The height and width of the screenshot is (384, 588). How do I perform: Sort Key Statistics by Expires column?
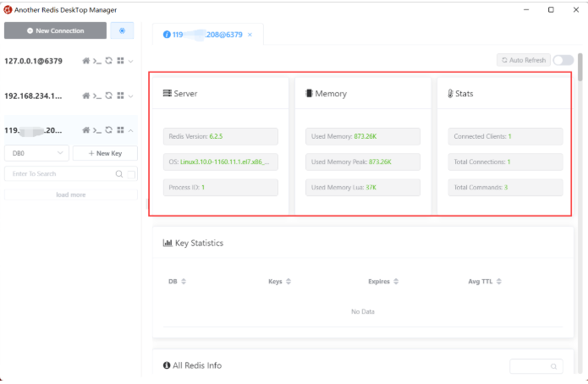[x=396, y=282]
